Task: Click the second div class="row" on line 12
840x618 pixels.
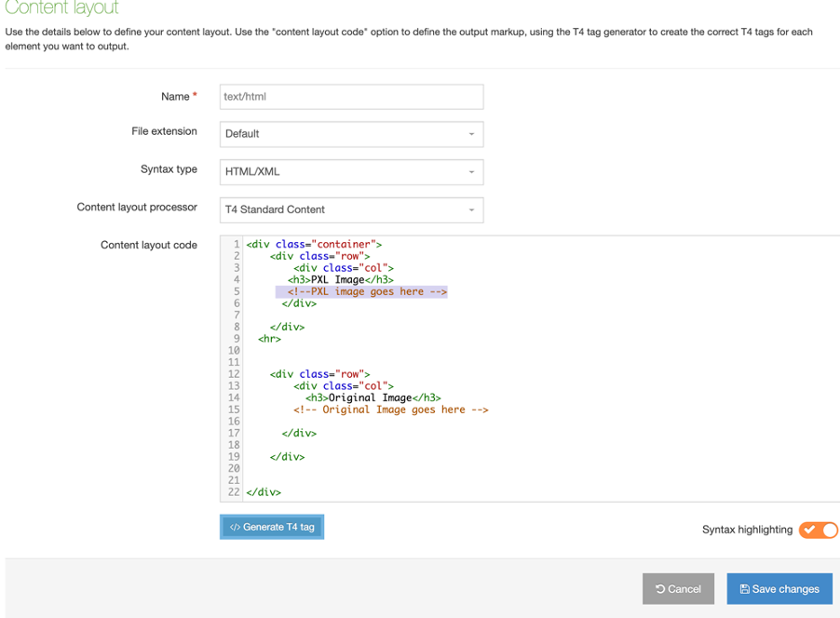Action: click(x=319, y=374)
